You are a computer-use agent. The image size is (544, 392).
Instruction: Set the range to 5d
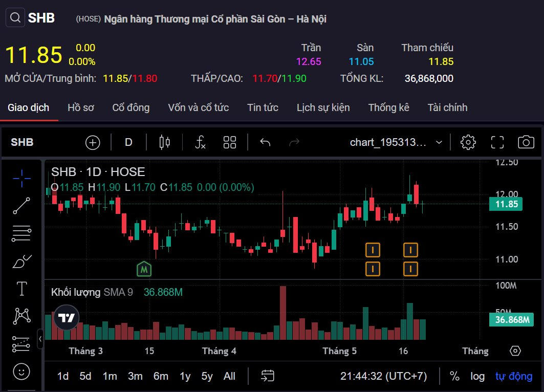pyautogui.click(x=85, y=376)
